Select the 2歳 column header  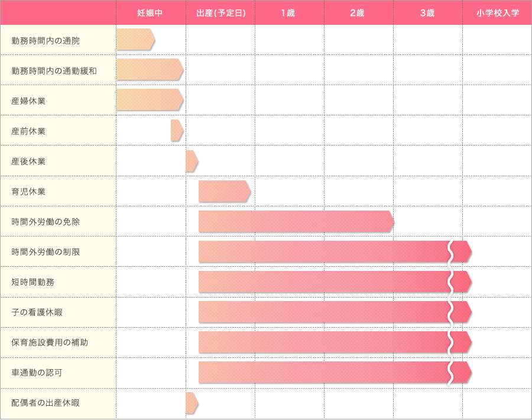[357, 13]
